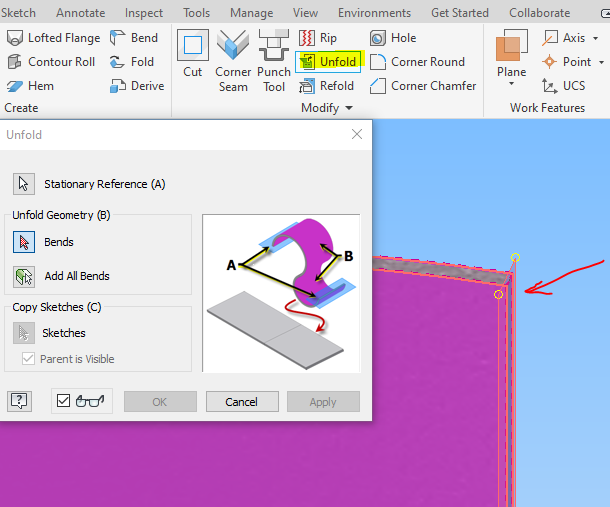Click the Derive tool
This screenshot has height=507, width=610.
coord(137,86)
